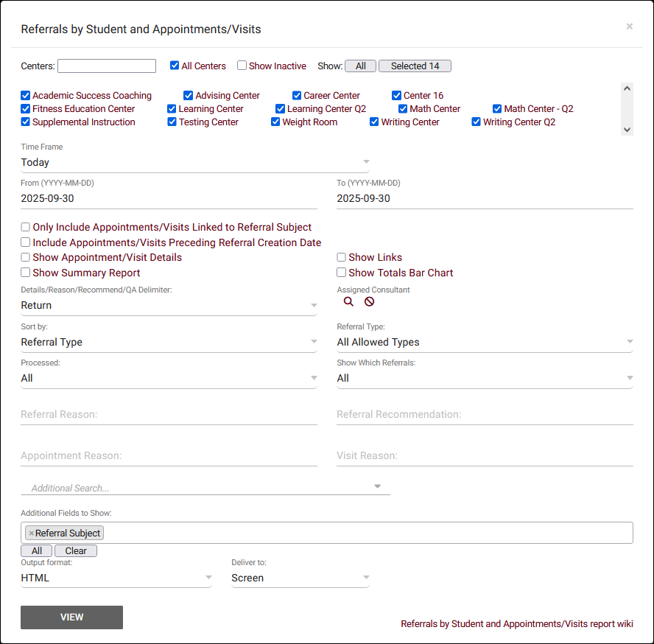Expand the Sort by dropdown
This screenshot has width=654, height=644.
click(169, 342)
